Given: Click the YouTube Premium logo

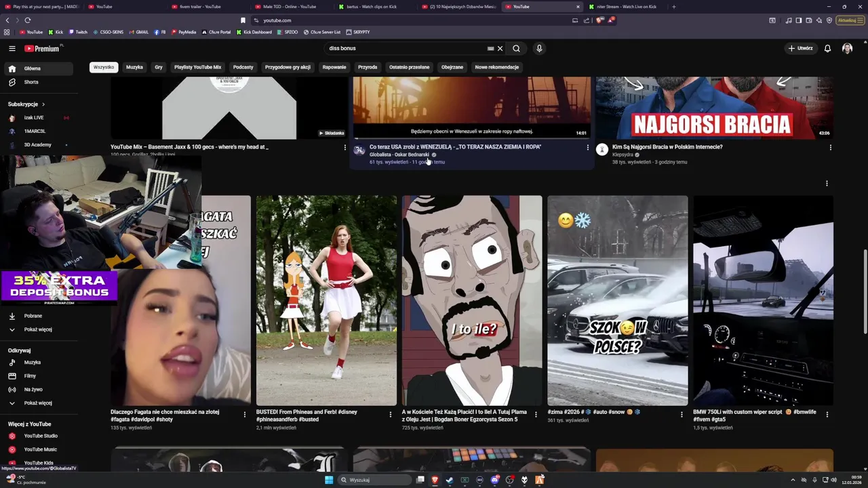Looking at the screenshot, I should [x=43, y=48].
